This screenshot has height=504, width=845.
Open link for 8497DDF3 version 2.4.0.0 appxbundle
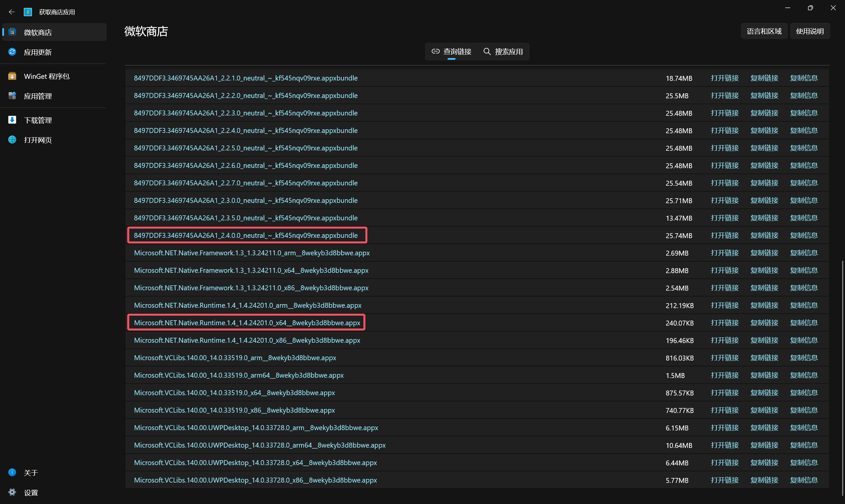click(246, 236)
